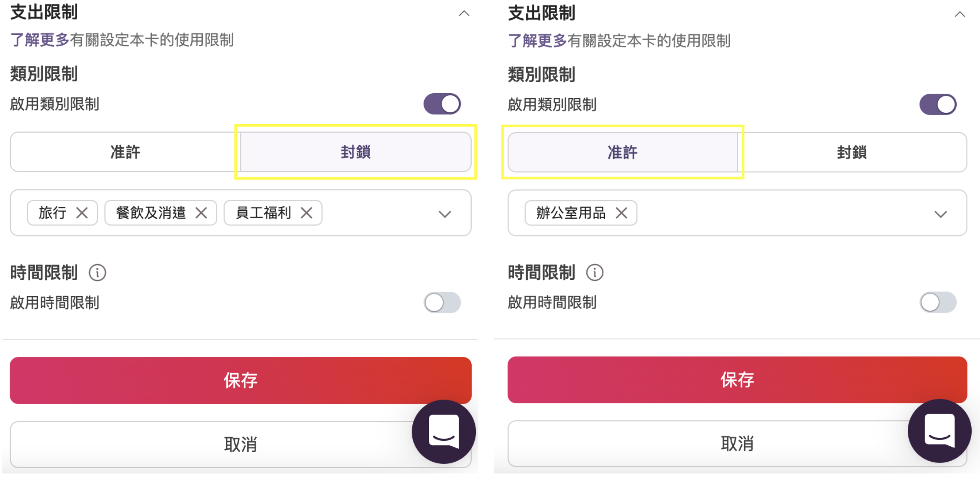Remove the 辦公室用品 category tag
The height and width of the screenshot is (477, 980).
(x=621, y=213)
